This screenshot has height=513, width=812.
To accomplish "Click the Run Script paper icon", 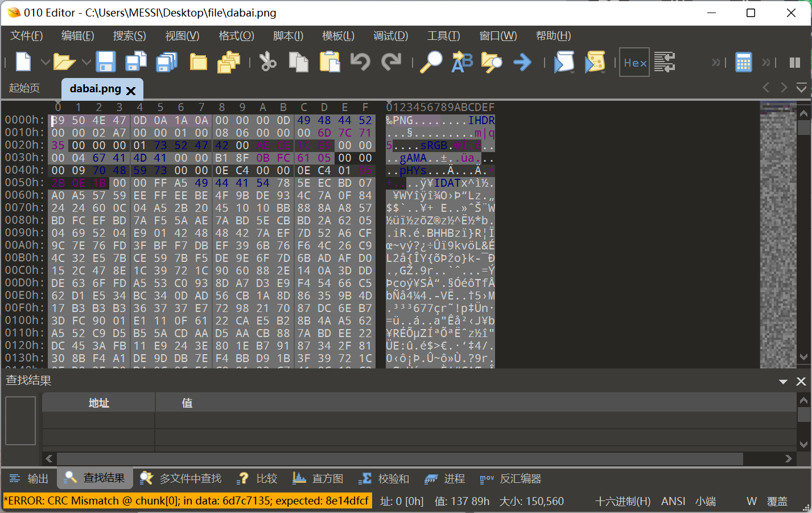I will coord(564,61).
